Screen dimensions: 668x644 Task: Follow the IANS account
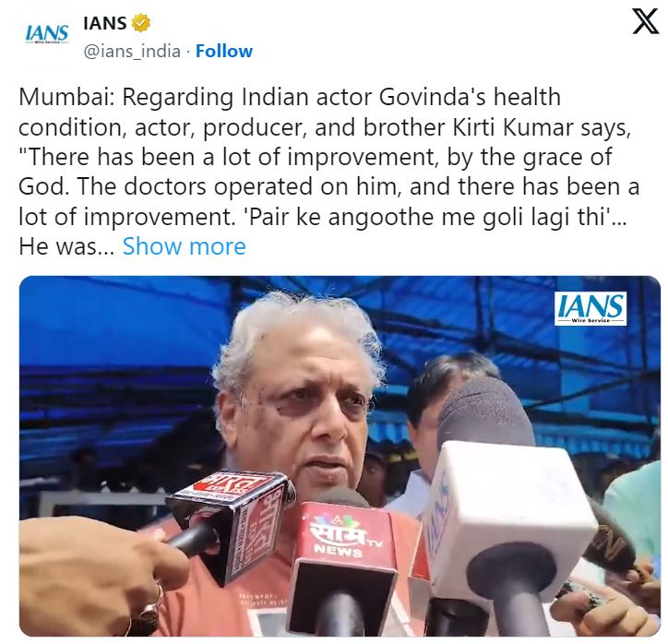click(223, 52)
